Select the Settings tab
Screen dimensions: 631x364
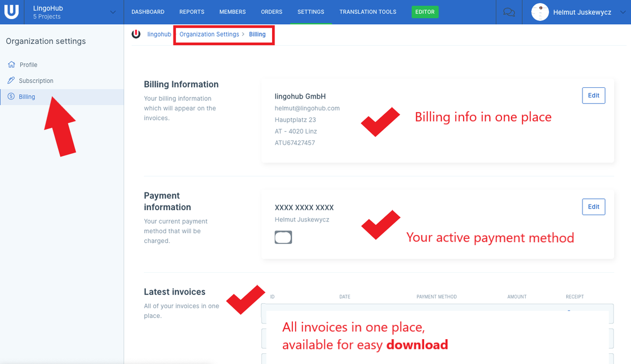tap(310, 12)
